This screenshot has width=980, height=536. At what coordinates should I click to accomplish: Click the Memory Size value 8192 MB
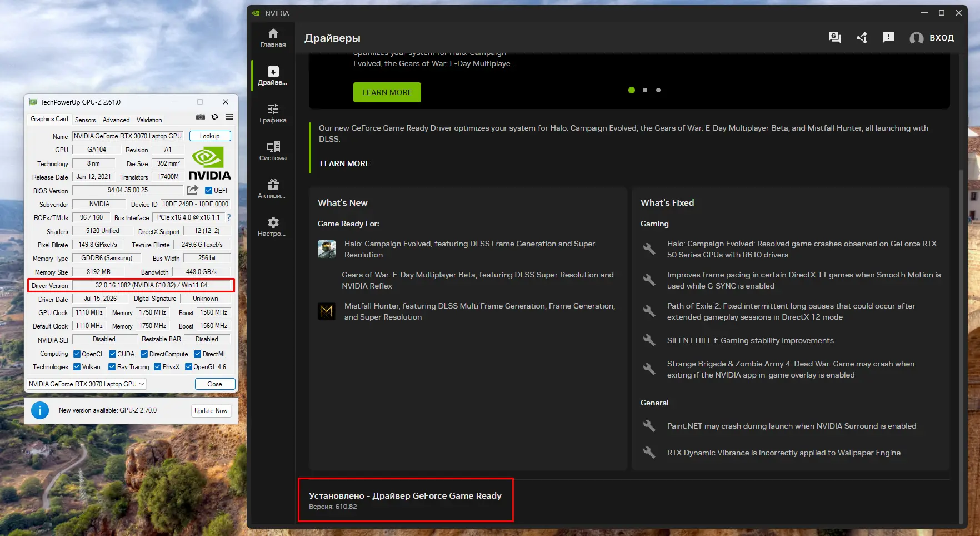tap(98, 272)
